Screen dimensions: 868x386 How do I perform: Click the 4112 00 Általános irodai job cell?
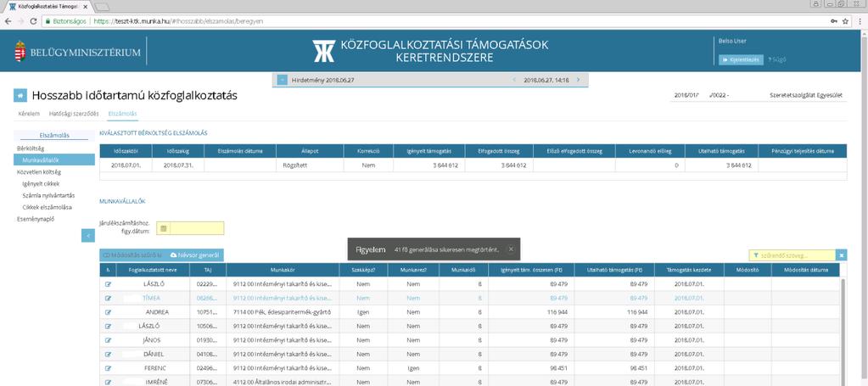pos(283,382)
